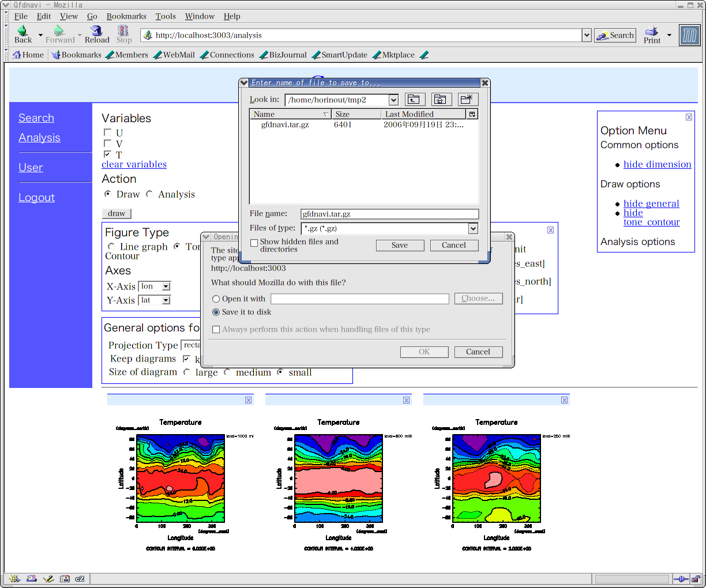Click the Mozilla throbber logo
This screenshot has width=706, height=588.
(x=690, y=35)
